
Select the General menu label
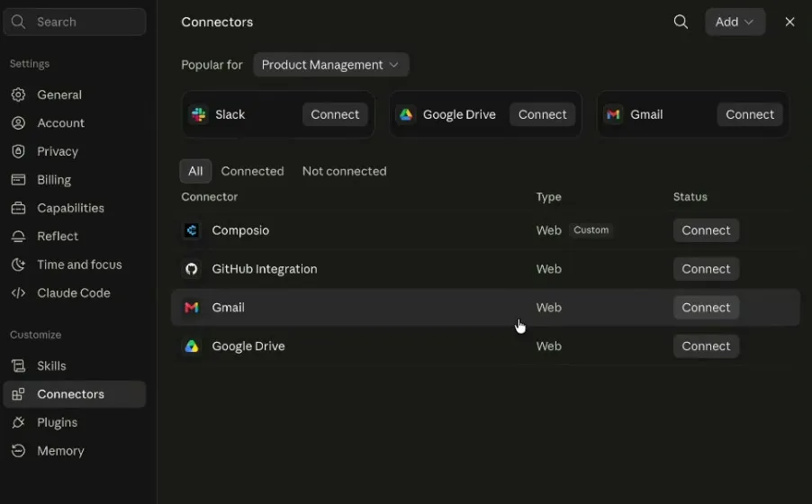(x=59, y=94)
